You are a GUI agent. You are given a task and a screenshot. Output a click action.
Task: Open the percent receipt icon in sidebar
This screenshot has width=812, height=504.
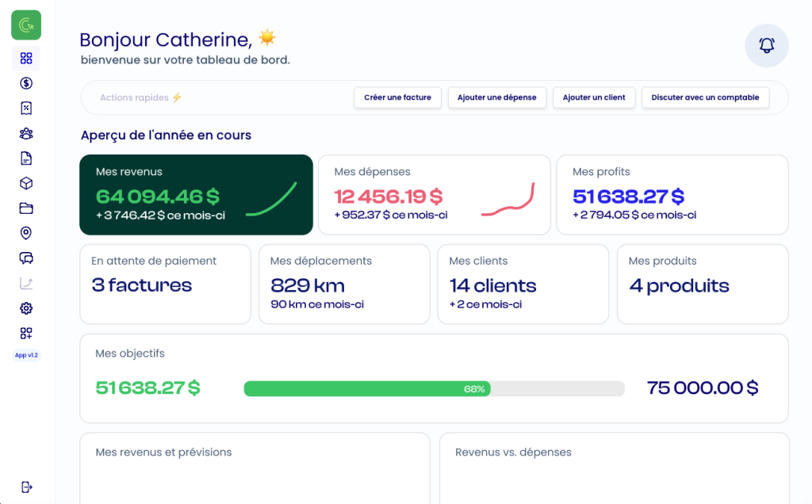[26, 109]
